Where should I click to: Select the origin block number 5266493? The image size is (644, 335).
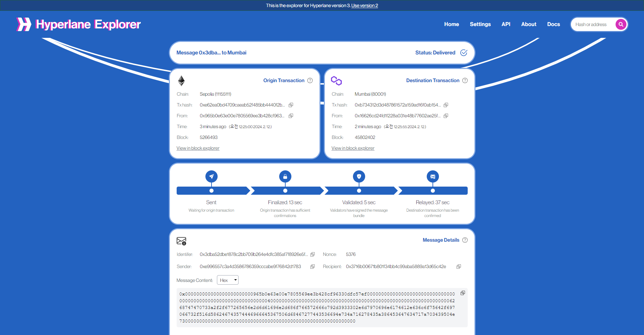[x=208, y=137]
